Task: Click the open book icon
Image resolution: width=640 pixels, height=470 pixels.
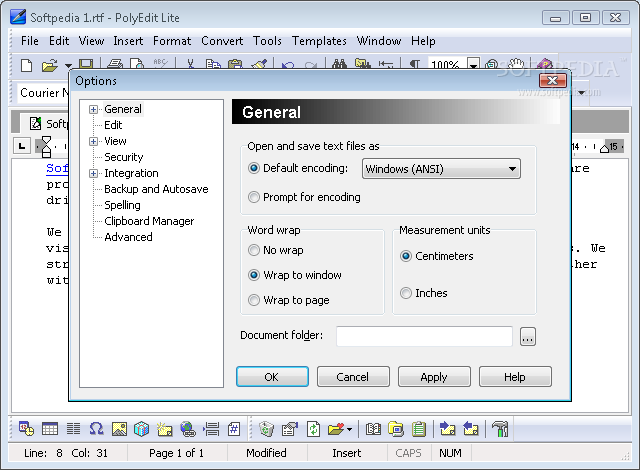Action: 373,429
